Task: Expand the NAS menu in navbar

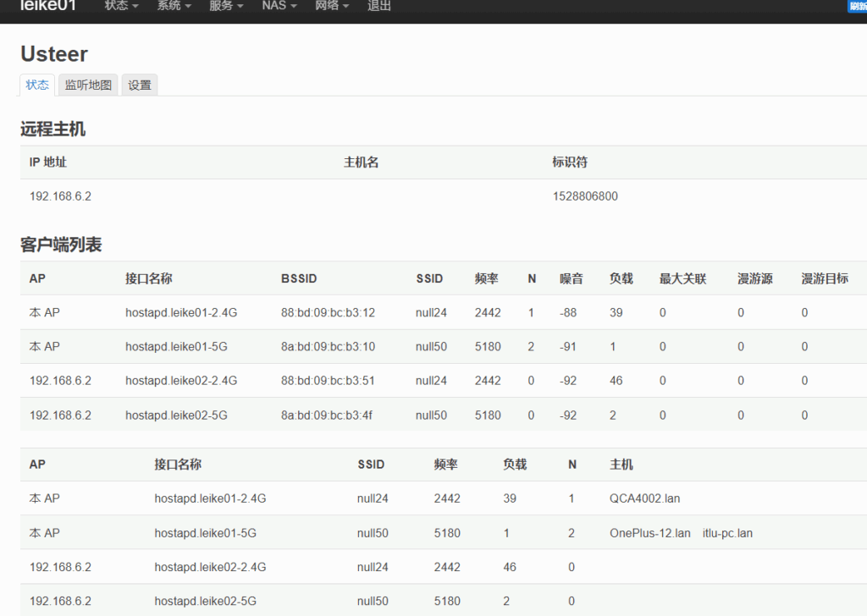Action: [279, 6]
